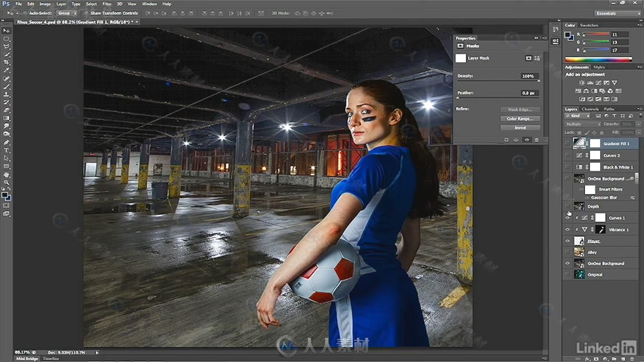Open the Kind layer filter dropdown
Screen dimensions: 644x362
point(577,116)
